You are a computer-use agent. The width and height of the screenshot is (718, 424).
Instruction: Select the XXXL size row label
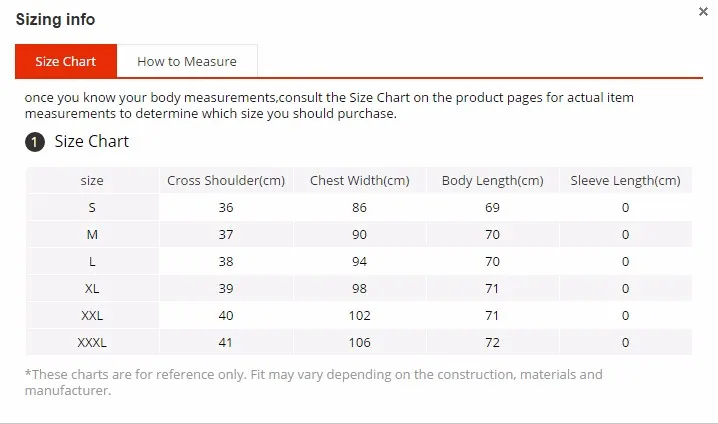92,342
